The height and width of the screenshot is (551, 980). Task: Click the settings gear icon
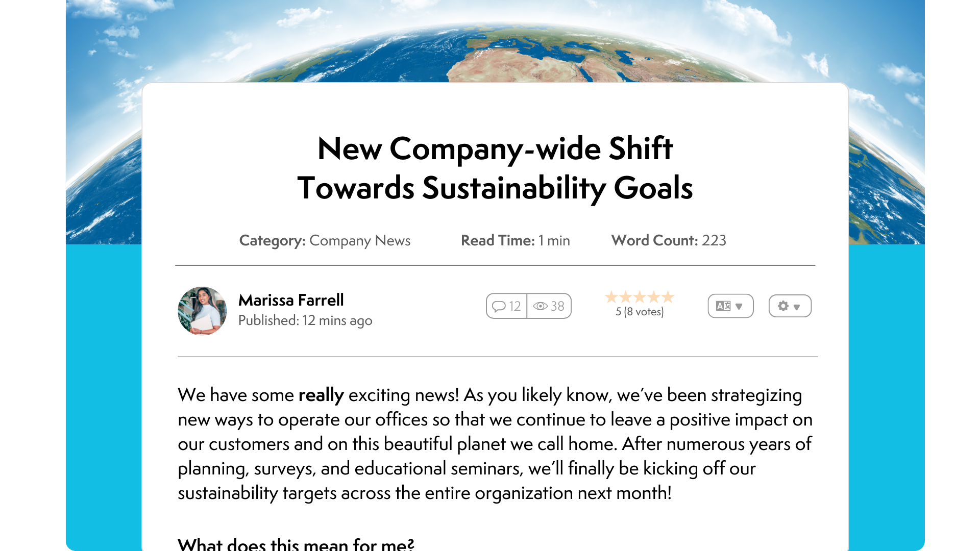(x=782, y=306)
